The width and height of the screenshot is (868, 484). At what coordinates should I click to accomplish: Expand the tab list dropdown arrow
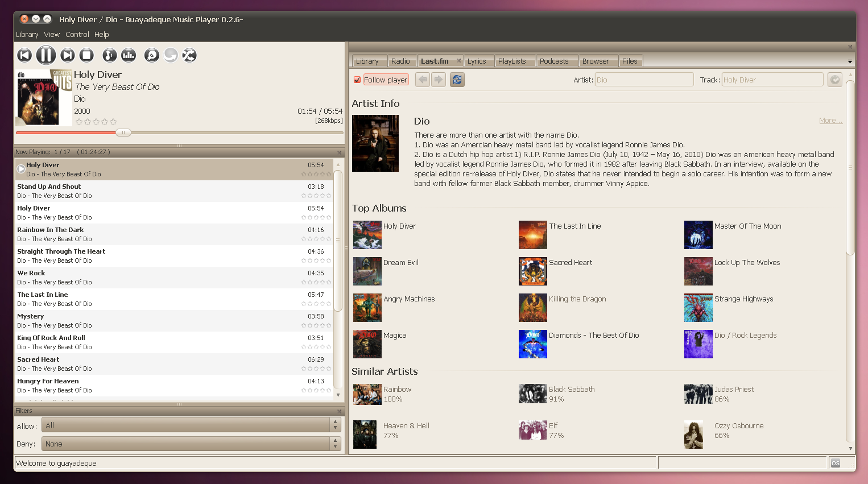click(850, 61)
